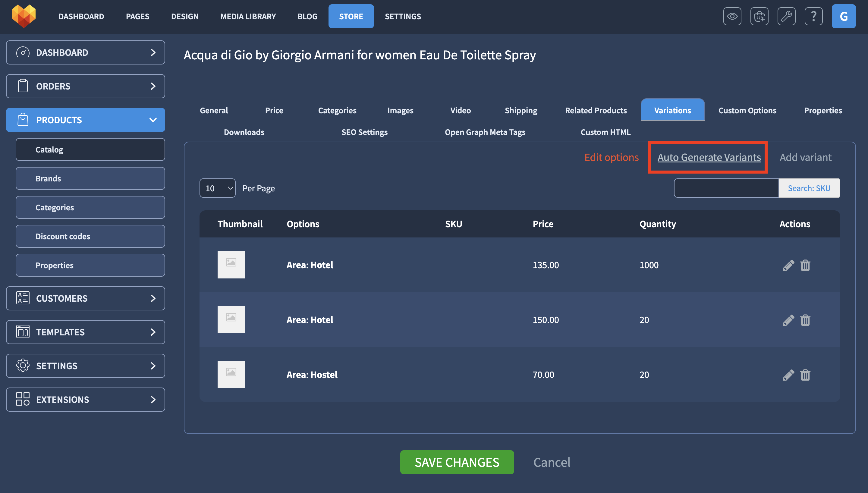The image size is (868, 493).
Task: Delete the 150.00 Hotel variant
Action: (805, 320)
